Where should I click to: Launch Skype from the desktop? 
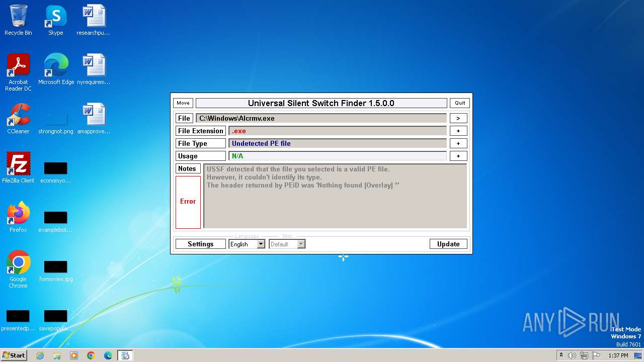tap(55, 20)
